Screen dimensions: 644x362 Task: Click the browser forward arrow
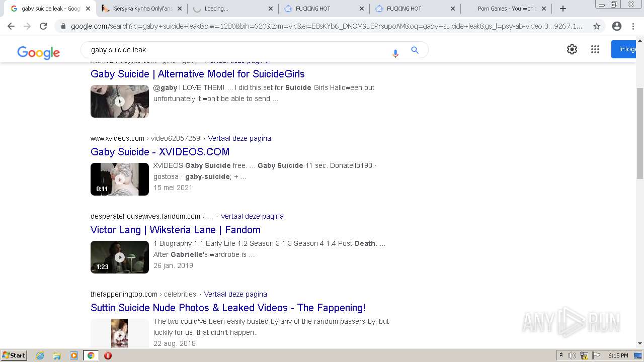tap(27, 26)
